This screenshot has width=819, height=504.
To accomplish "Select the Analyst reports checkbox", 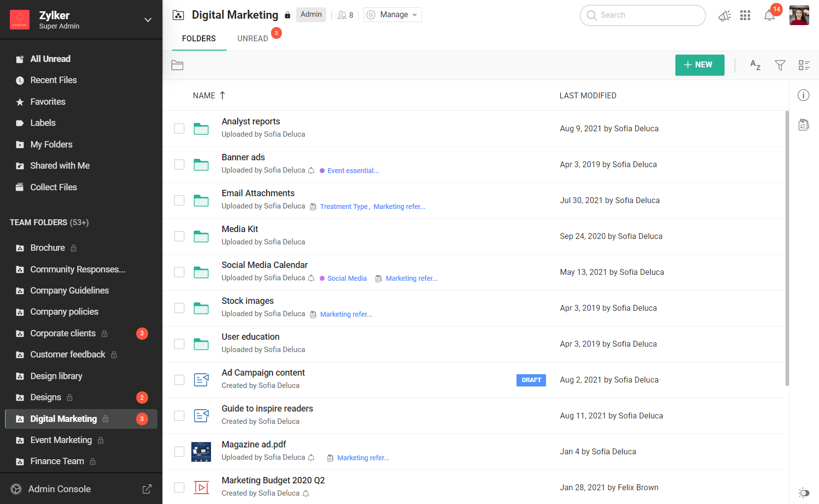I will pyautogui.click(x=180, y=129).
